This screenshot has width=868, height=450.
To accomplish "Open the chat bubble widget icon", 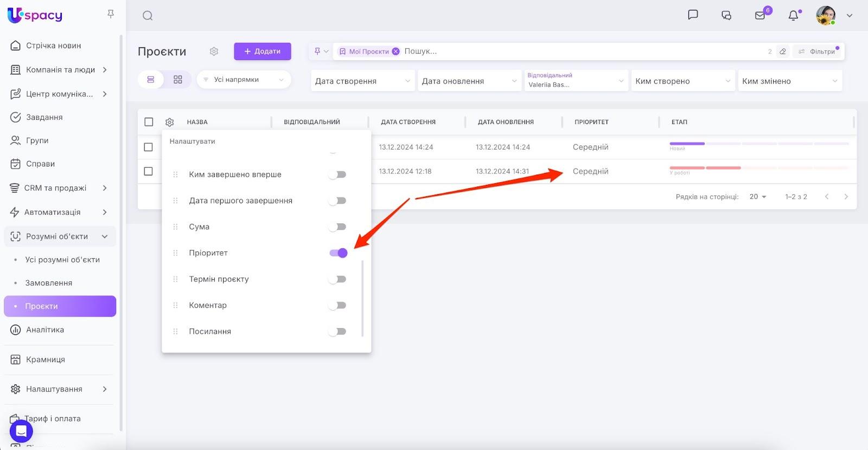I will coord(21,432).
